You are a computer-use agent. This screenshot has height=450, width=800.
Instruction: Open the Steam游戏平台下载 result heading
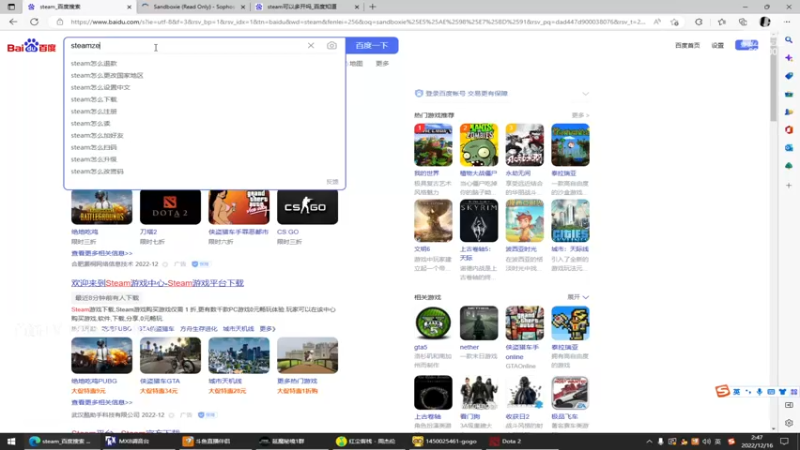click(158, 283)
